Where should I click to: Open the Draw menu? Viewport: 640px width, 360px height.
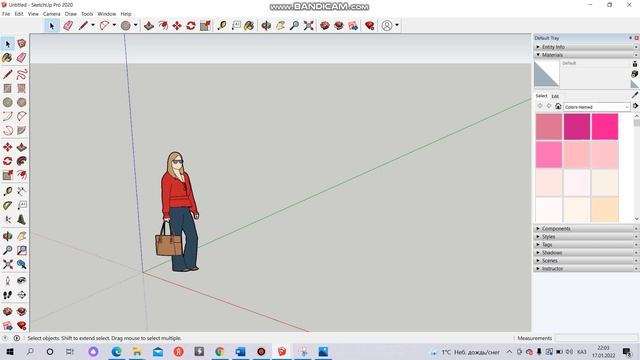click(x=71, y=14)
